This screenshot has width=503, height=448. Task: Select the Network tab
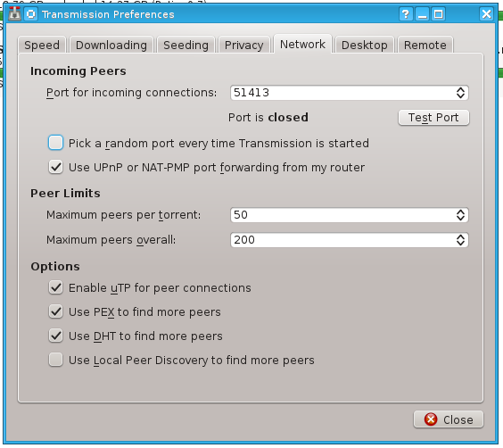[x=302, y=44]
